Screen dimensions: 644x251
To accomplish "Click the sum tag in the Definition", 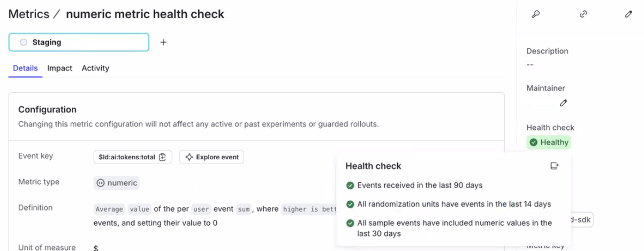I will point(244,209).
